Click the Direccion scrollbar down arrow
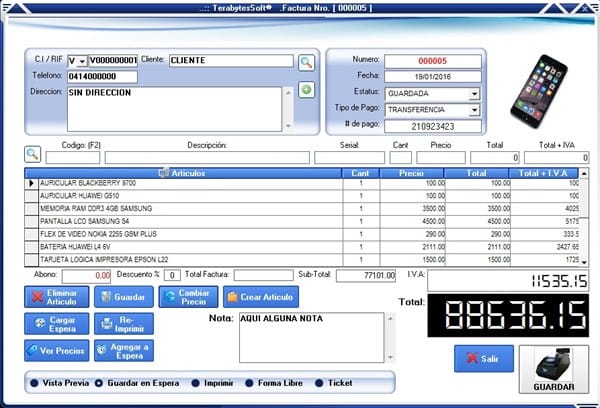The width and height of the screenshot is (600, 408). tap(289, 126)
